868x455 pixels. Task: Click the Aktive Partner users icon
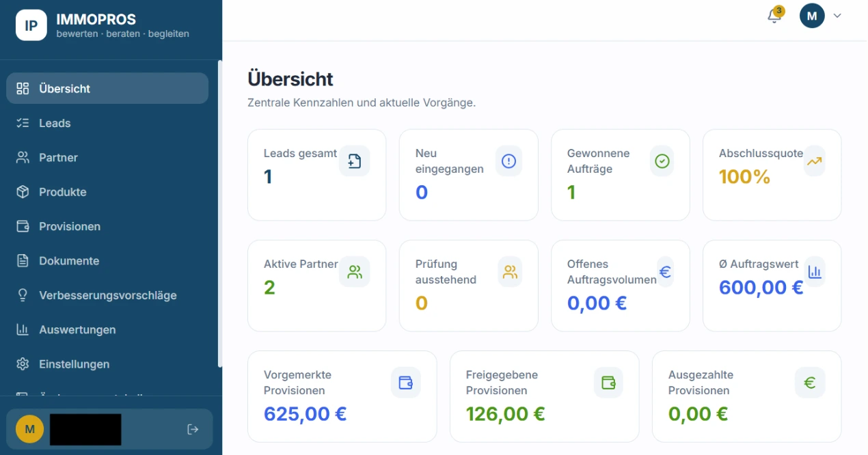354,272
